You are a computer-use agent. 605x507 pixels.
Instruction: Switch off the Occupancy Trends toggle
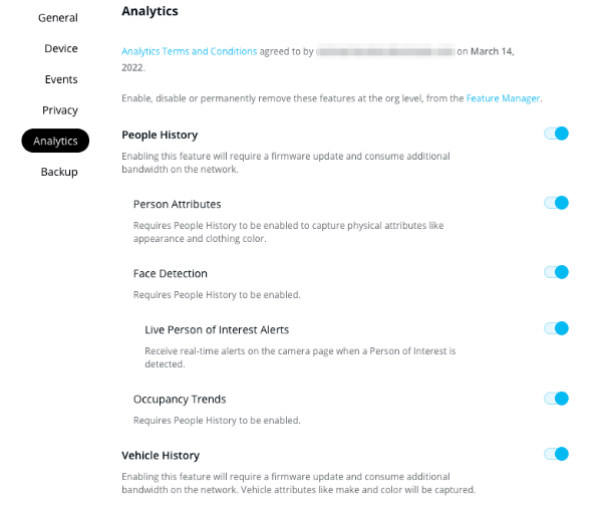[x=556, y=398]
